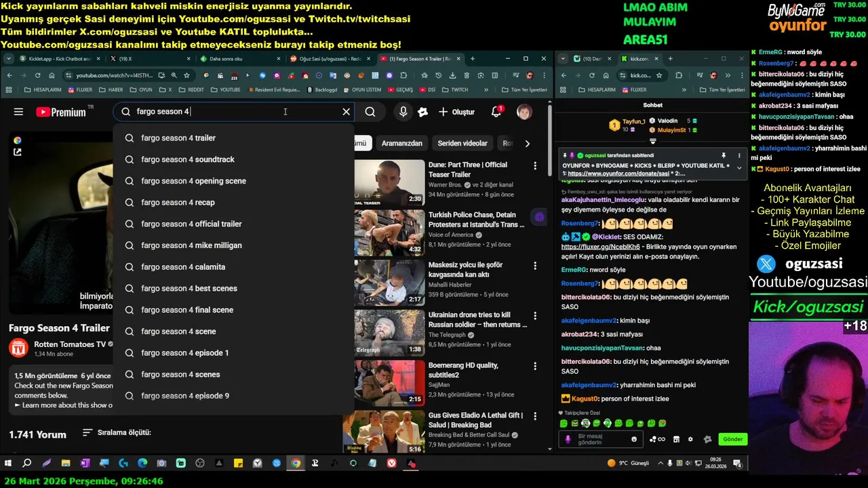868x488 pixels.
Task: Start voice search with microphone icon
Action: (403, 112)
